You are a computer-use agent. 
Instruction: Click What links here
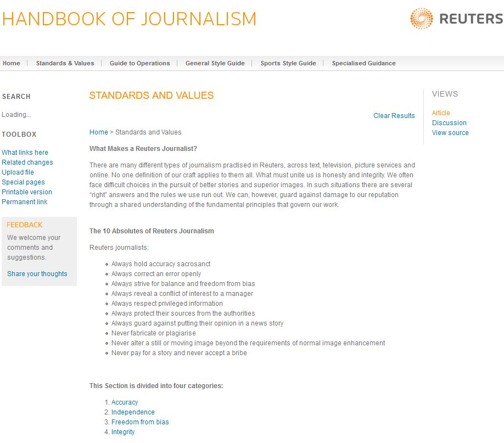(x=25, y=153)
